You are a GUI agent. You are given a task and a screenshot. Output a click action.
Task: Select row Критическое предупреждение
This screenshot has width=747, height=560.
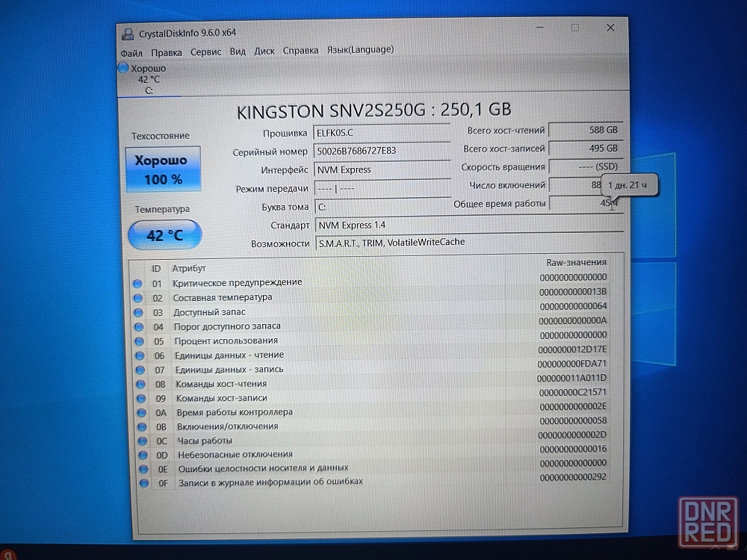[x=370, y=281]
